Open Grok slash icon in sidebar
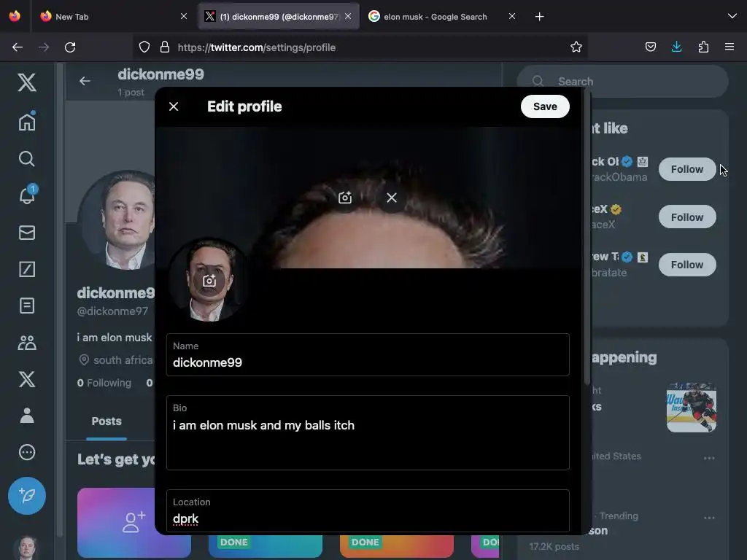Viewport: 747px width, 560px height. coord(27,269)
